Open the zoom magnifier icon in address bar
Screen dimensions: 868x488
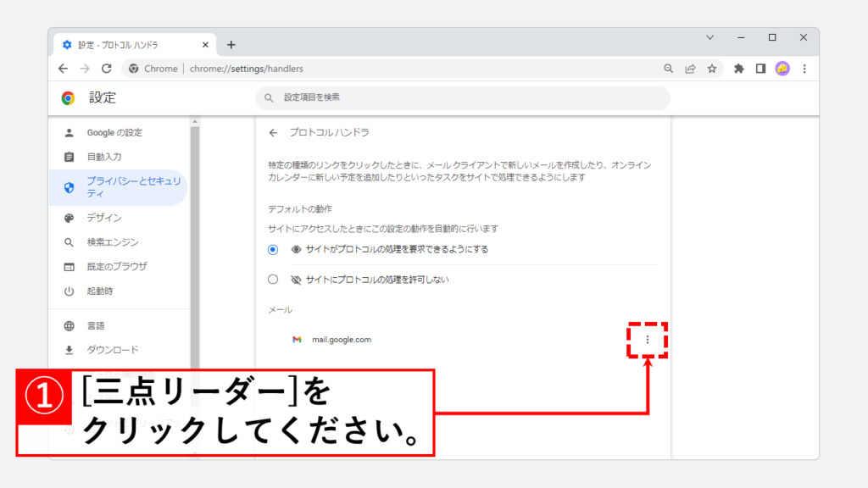click(x=668, y=69)
